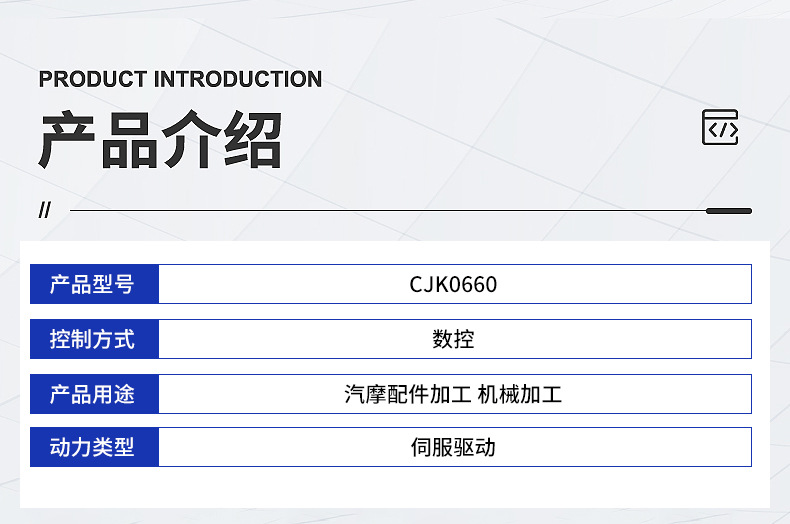The height and width of the screenshot is (524, 790).
Task: Click the 数控 control method value
Action: [x=453, y=340]
